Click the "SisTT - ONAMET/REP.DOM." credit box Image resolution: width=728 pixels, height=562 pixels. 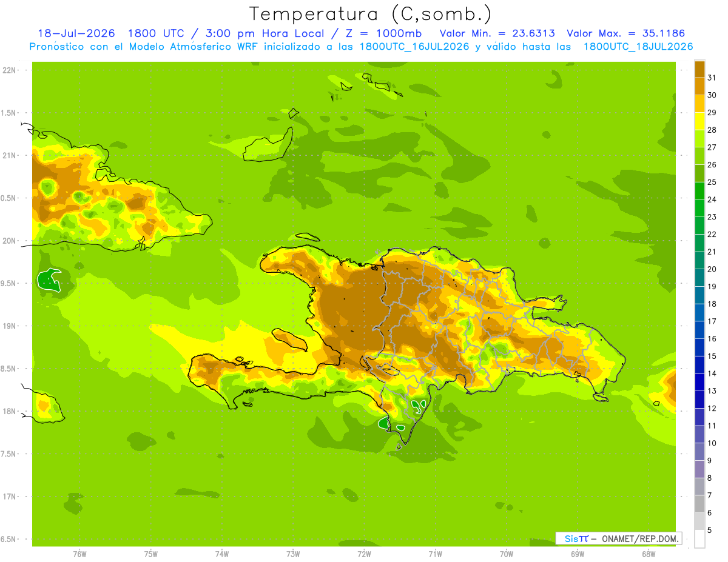618,538
